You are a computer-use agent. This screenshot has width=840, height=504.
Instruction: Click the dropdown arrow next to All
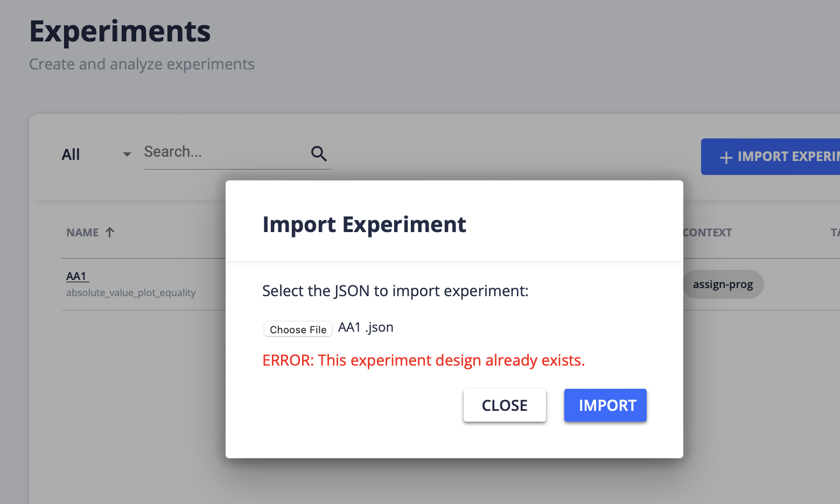126,155
